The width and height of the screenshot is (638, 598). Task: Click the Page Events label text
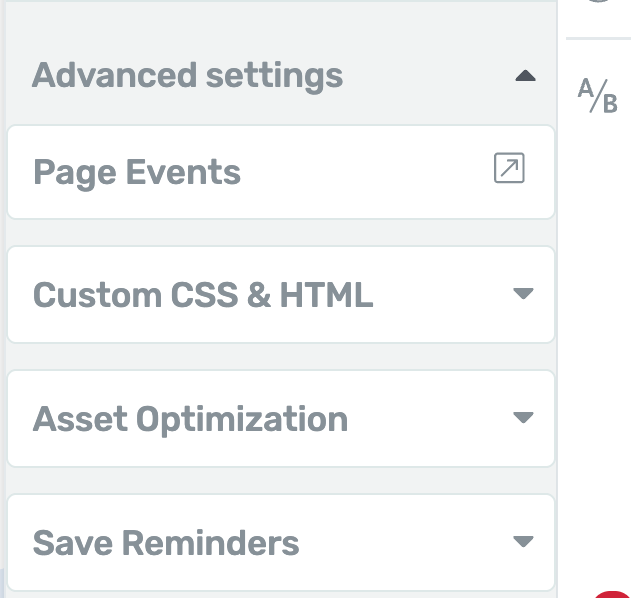pos(137,173)
